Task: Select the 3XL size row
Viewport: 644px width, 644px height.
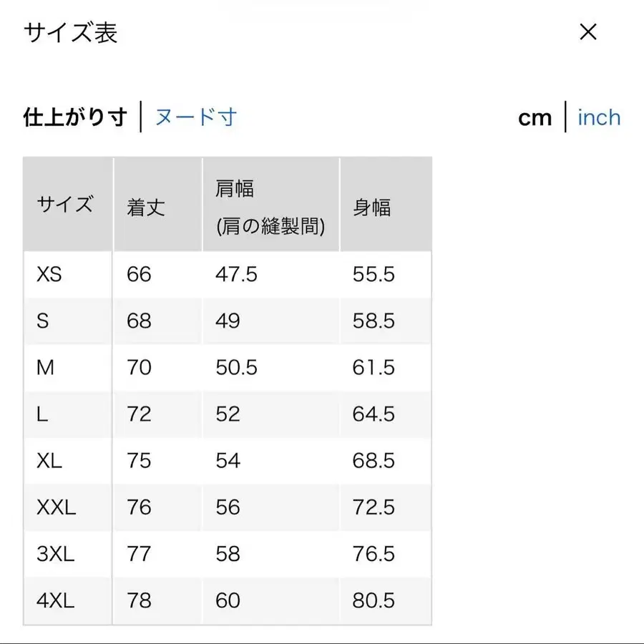Action: pyautogui.click(x=54, y=554)
